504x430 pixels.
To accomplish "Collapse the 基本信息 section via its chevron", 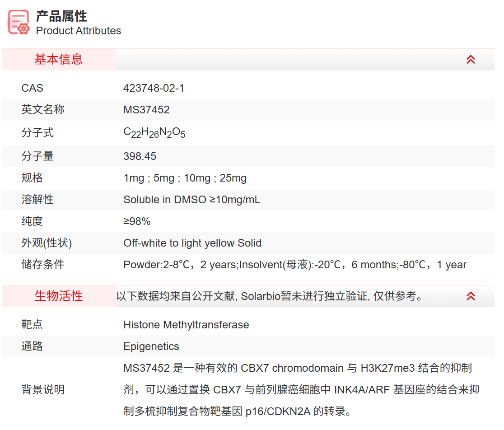I will coord(471,59).
